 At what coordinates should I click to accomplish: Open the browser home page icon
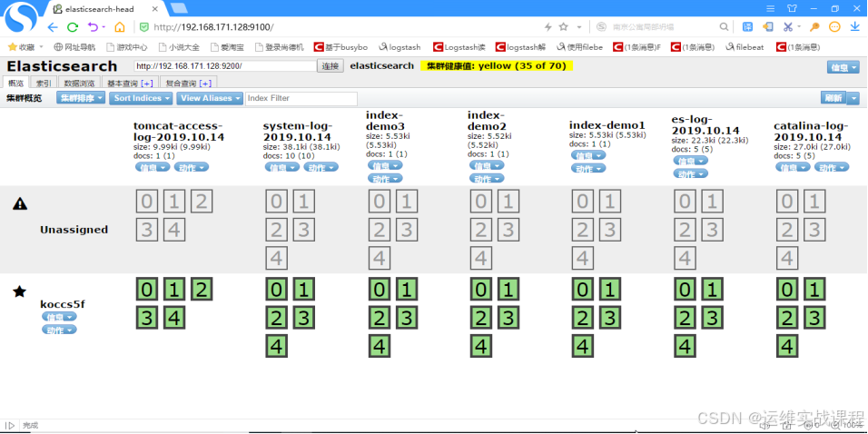[120, 27]
